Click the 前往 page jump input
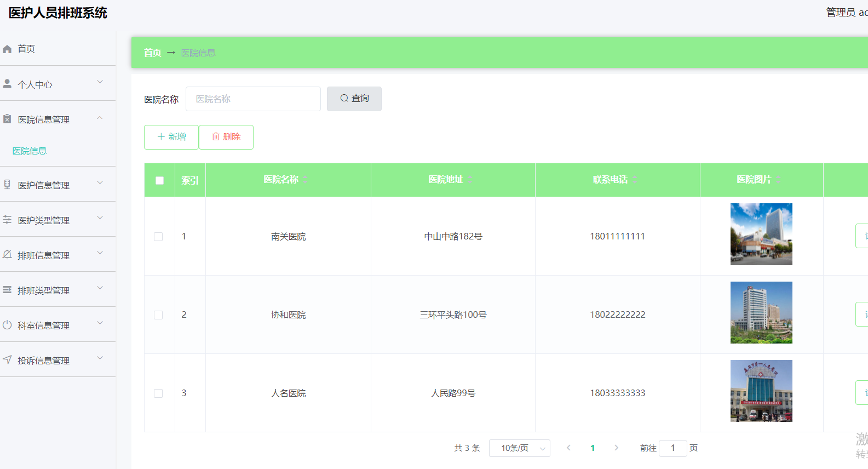 [x=673, y=448]
